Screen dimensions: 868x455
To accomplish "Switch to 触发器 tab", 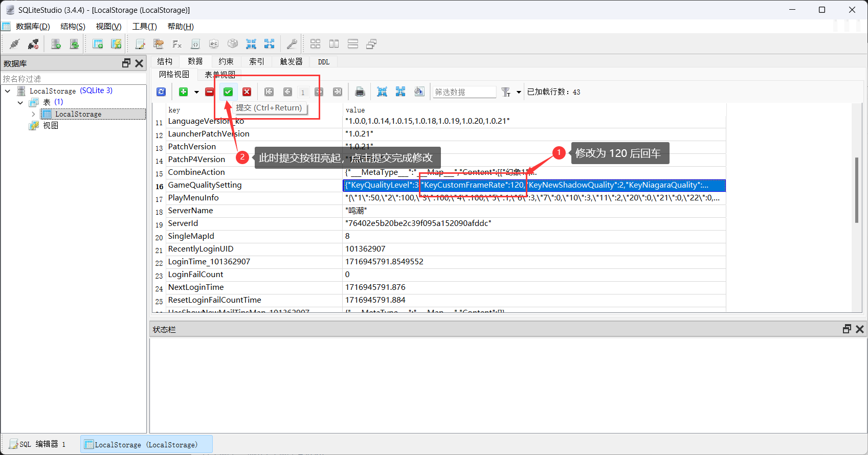I will [292, 61].
